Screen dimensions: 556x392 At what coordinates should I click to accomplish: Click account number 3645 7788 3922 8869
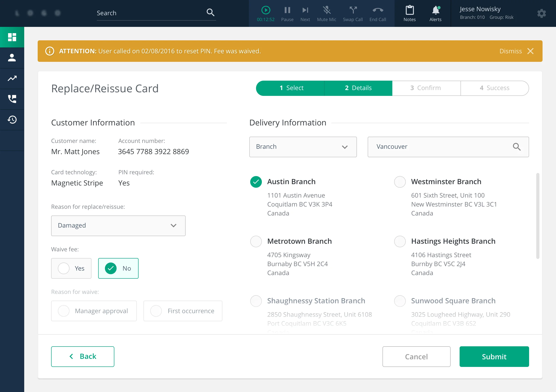tap(153, 151)
